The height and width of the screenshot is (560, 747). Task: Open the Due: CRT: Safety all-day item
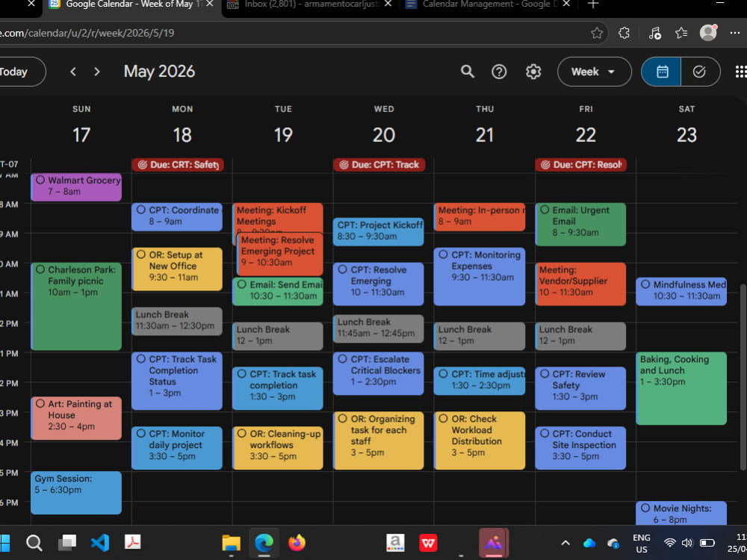coord(178,165)
